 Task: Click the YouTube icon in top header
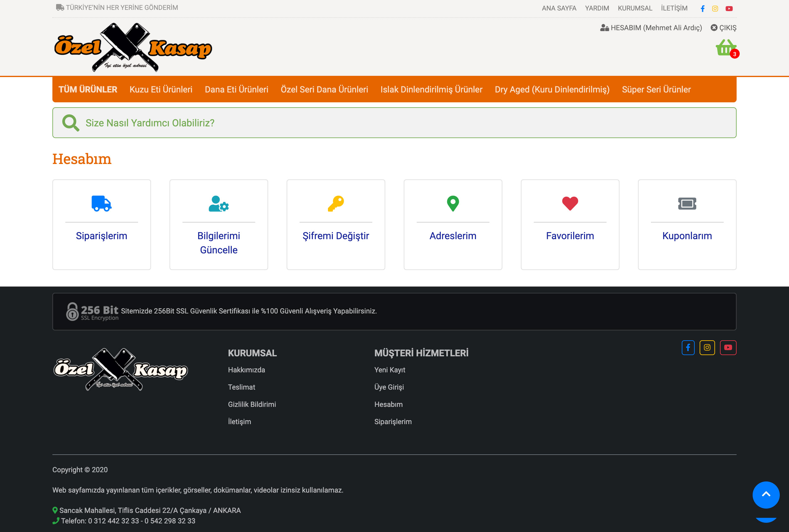coord(729,9)
